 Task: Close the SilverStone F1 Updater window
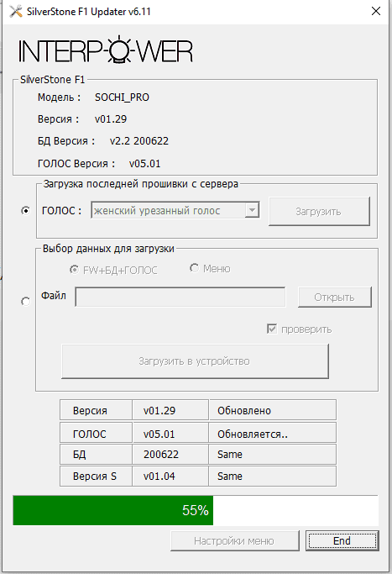376,12
